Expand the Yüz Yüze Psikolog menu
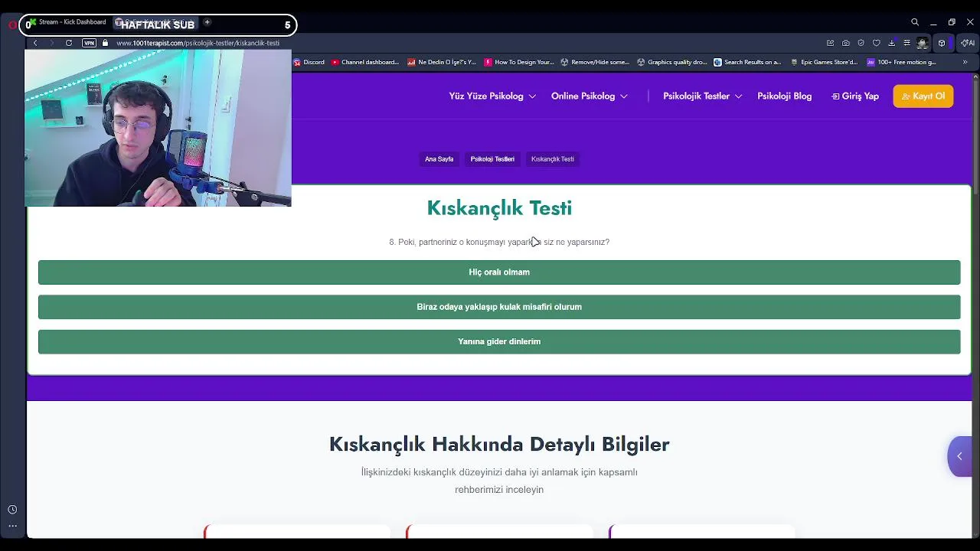Image resolution: width=980 pixels, height=551 pixels. tap(492, 96)
